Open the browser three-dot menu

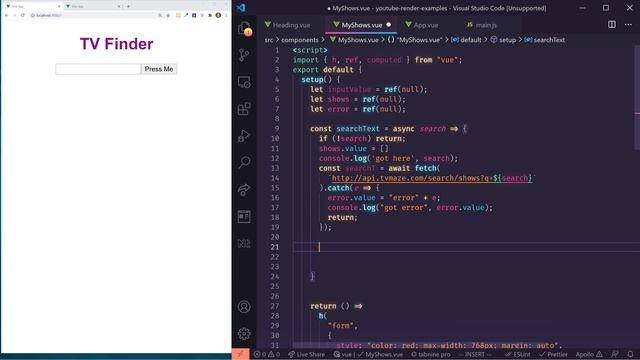pyautogui.click(x=227, y=16)
